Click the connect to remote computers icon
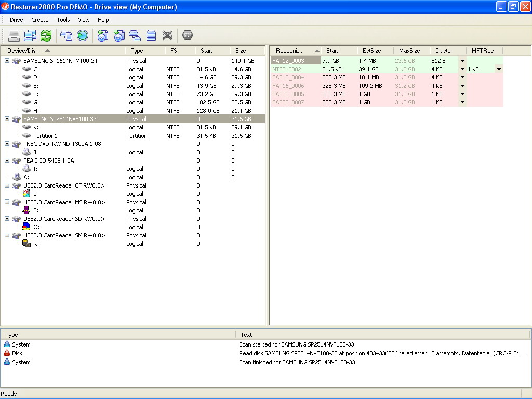 [x=30, y=35]
